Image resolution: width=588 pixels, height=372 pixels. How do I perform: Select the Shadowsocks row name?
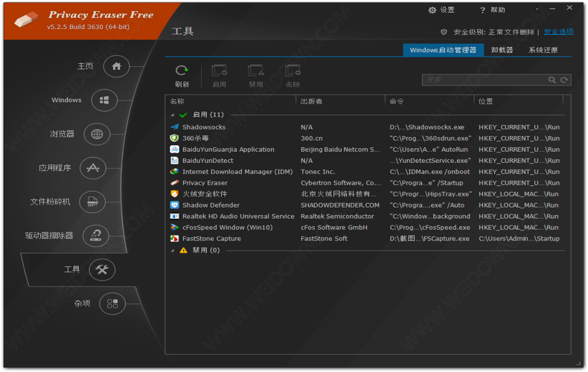coord(204,127)
